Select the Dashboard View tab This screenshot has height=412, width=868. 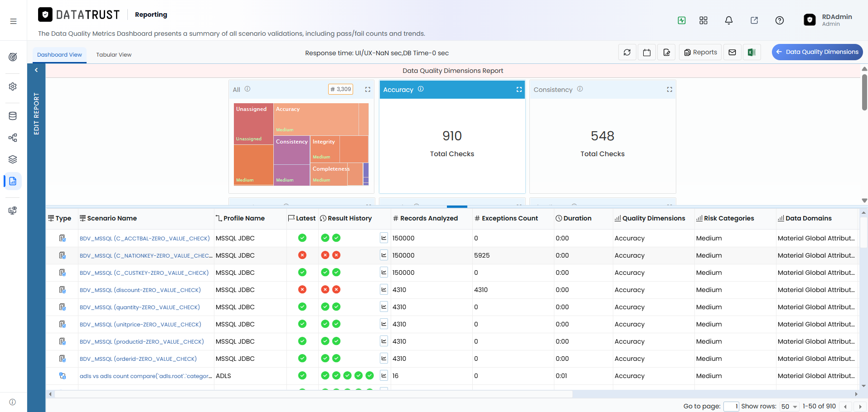tap(59, 55)
